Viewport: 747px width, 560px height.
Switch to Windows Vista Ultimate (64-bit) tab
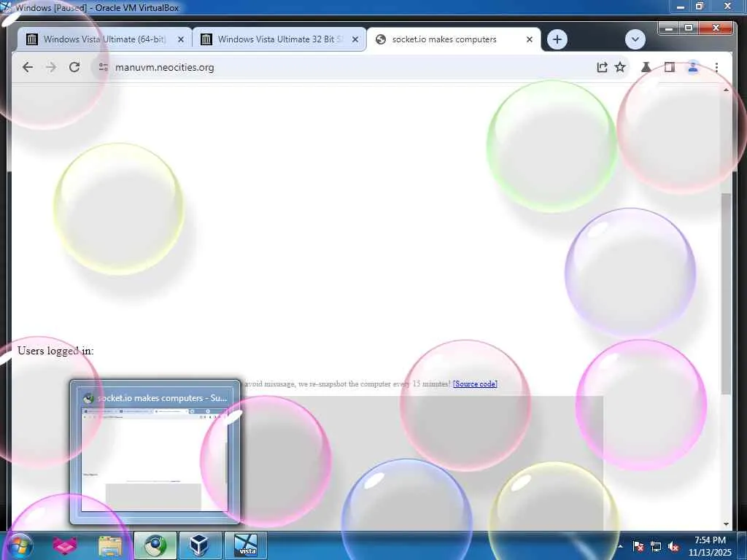point(105,39)
